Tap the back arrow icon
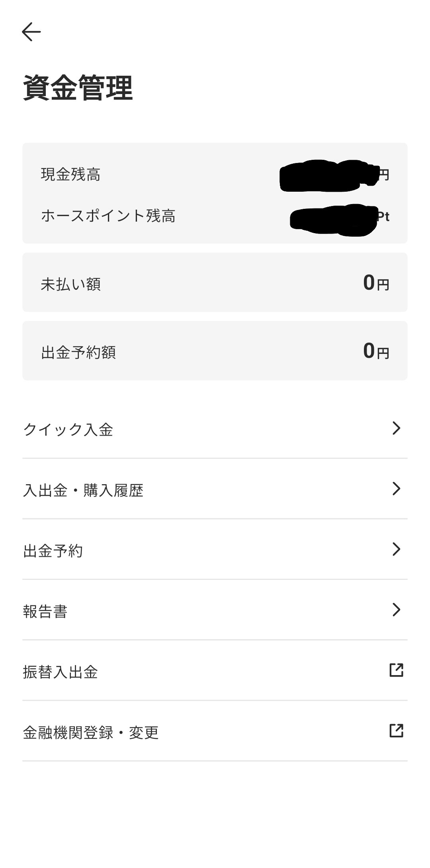The width and height of the screenshot is (430, 868). [x=31, y=32]
